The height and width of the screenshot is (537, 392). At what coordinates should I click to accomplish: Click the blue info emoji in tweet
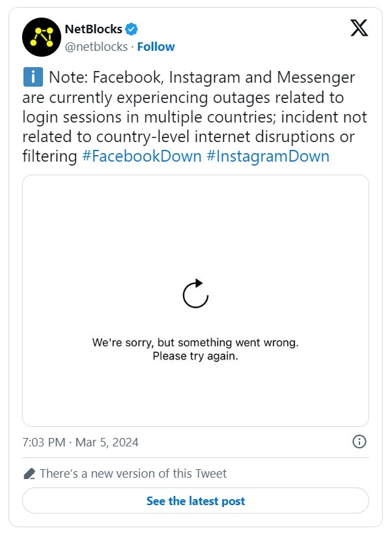(x=32, y=78)
